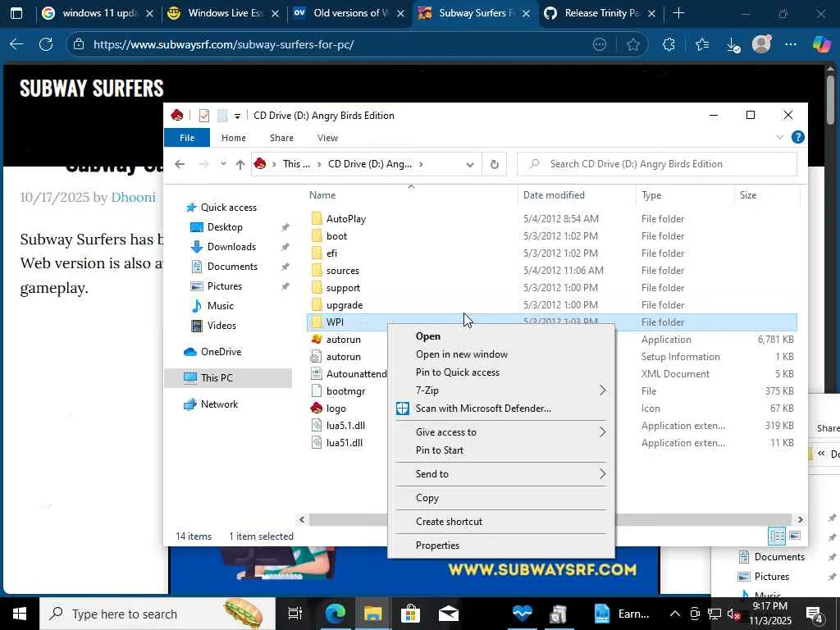Select This PC in navigation pane
This screenshot has height=630, width=840.
click(x=229, y=377)
